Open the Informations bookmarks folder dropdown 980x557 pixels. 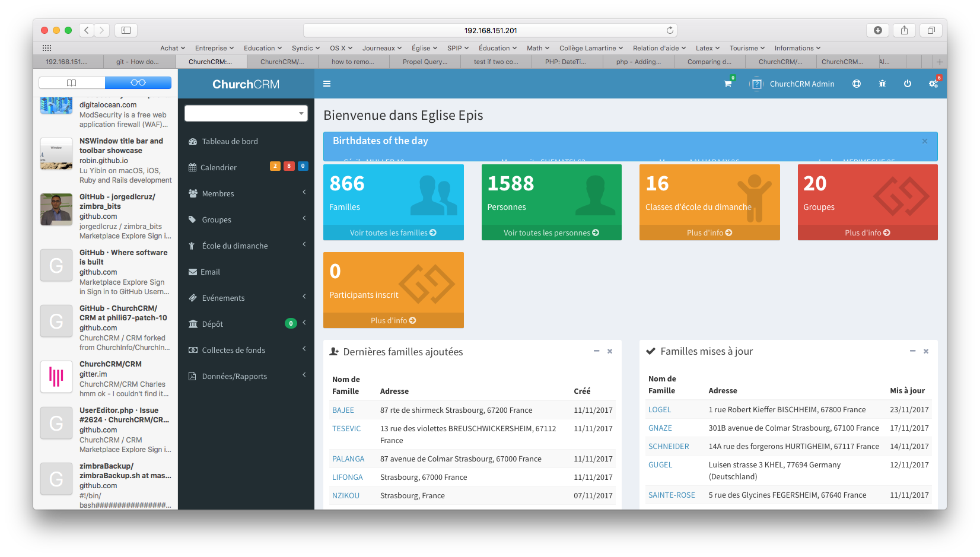click(x=797, y=48)
